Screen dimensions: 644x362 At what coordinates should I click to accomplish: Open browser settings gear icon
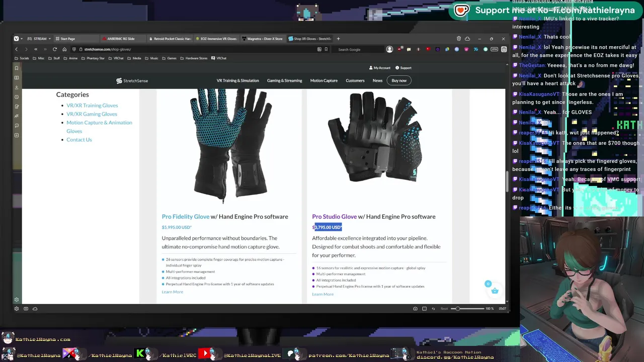pos(17,300)
